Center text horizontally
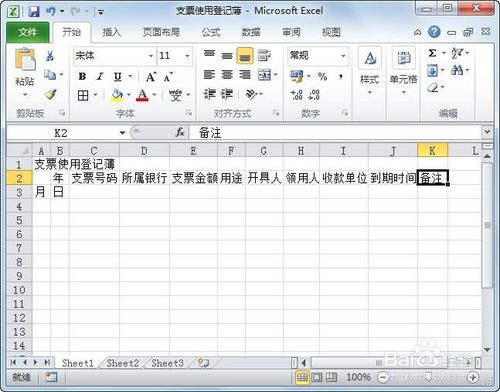The height and width of the screenshot is (392, 500). (227, 75)
